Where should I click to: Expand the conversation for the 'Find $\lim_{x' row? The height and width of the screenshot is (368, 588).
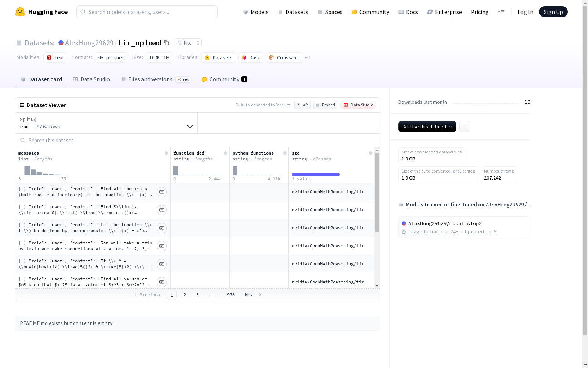(162, 210)
